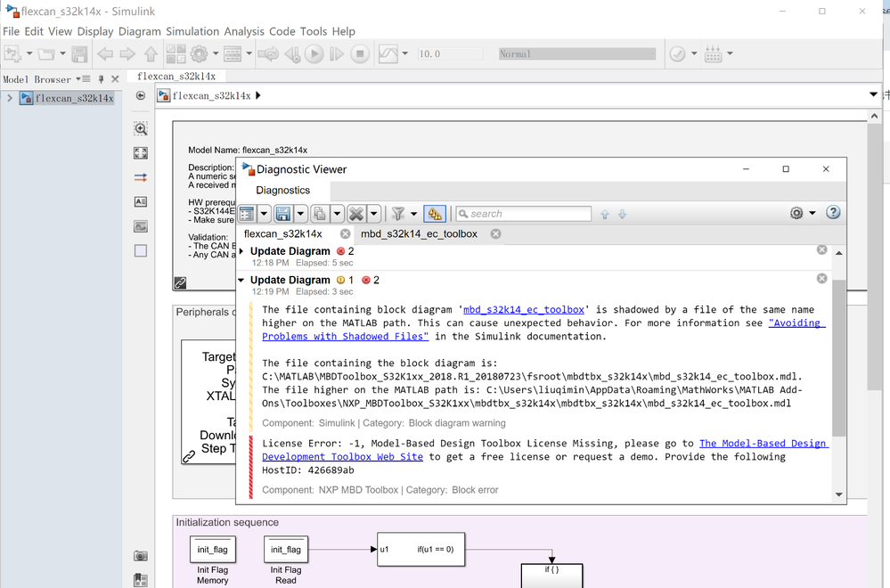Save the model with the floppy disk icon

79,54
